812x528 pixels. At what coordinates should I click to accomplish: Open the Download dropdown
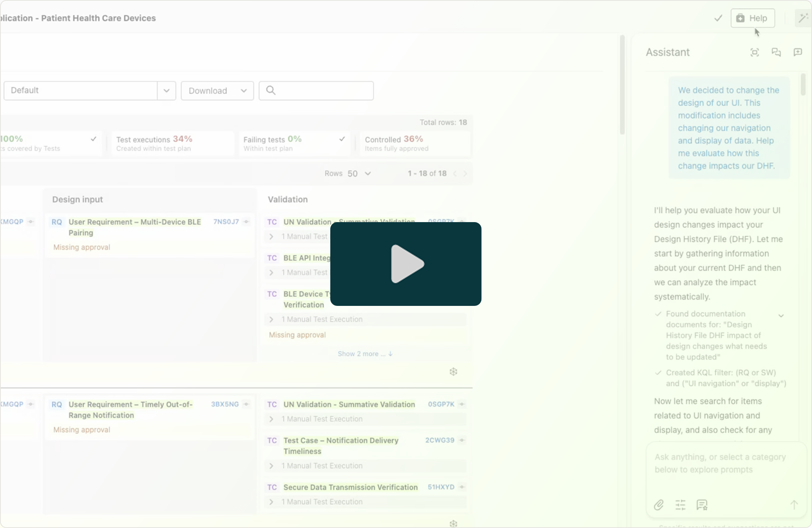pyautogui.click(x=217, y=91)
